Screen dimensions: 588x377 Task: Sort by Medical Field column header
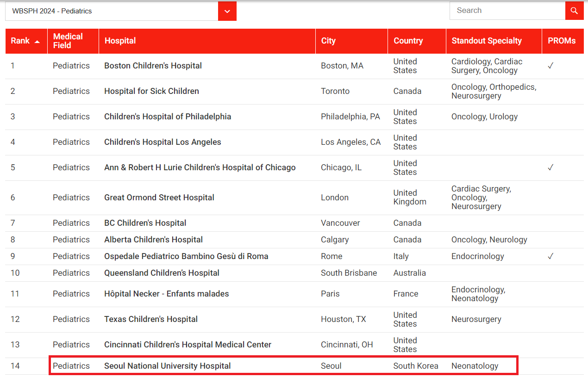coord(73,41)
